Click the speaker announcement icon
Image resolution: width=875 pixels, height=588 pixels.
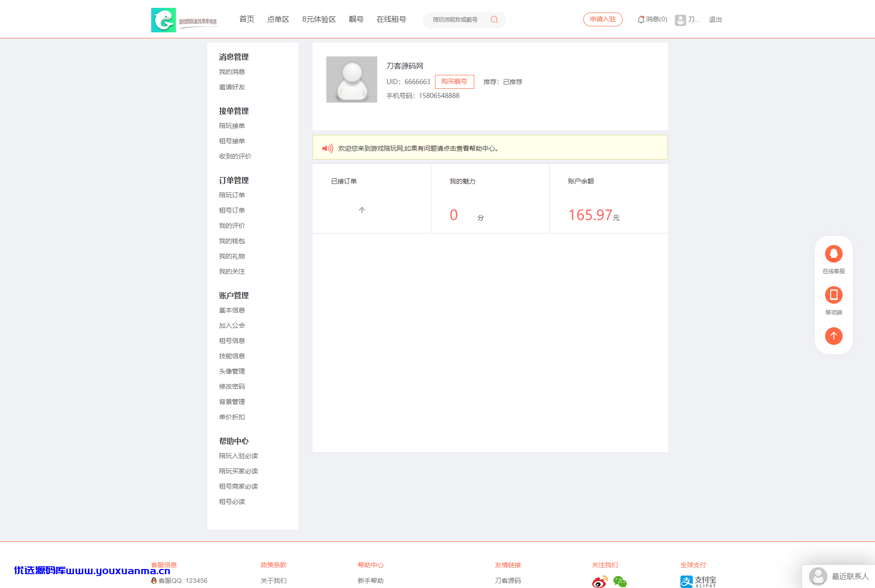(x=327, y=148)
